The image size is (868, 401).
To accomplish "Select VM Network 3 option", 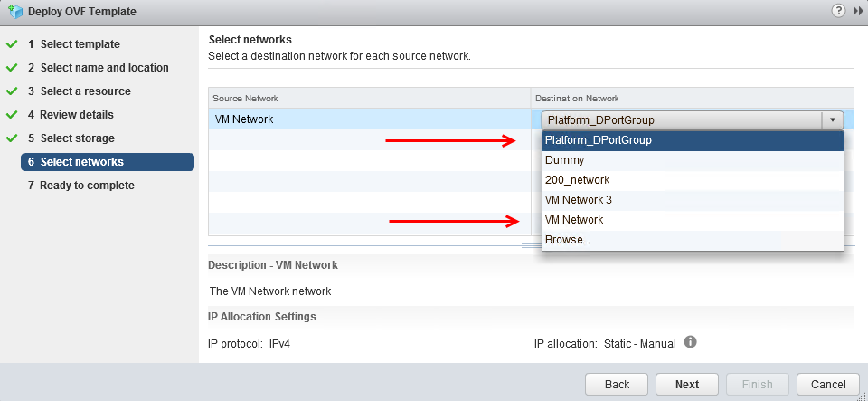I will point(693,201).
